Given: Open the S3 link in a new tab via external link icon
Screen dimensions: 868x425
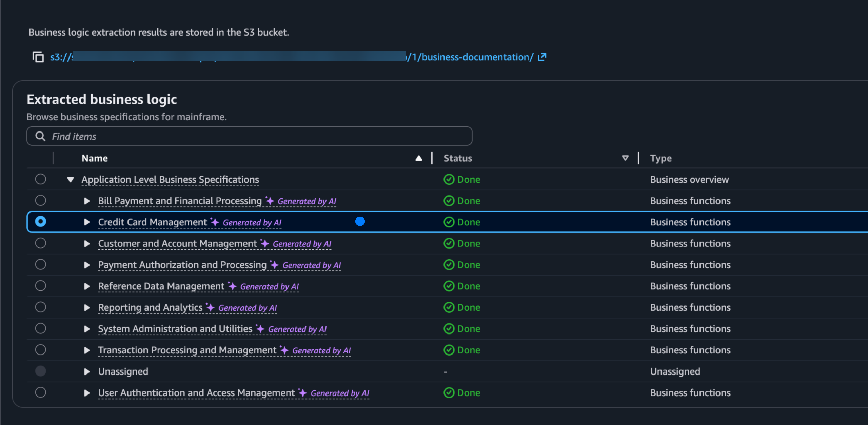Looking at the screenshot, I should click(541, 57).
